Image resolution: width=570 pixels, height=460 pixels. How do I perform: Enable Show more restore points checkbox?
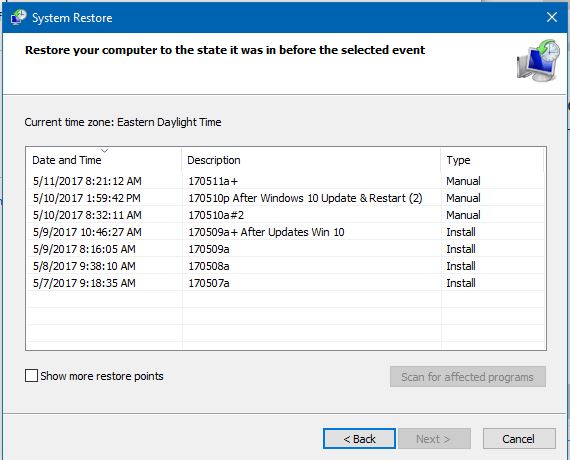tap(31, 376)
